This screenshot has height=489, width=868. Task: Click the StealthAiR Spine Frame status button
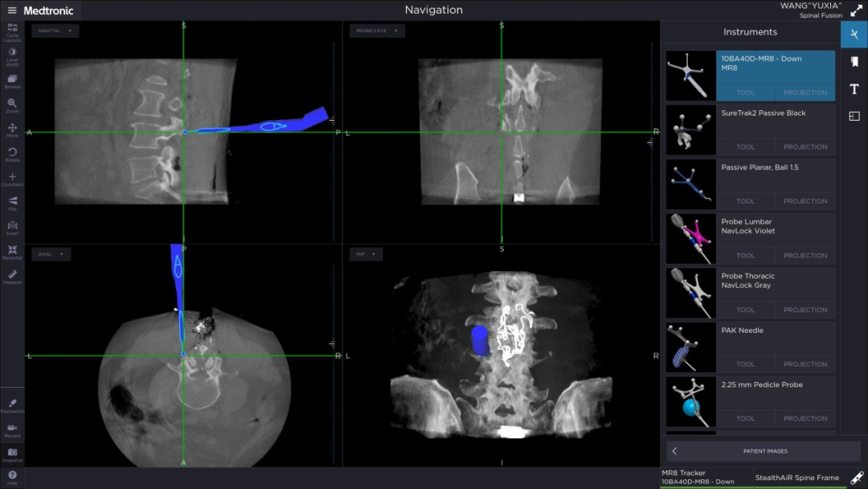(796, 478)
